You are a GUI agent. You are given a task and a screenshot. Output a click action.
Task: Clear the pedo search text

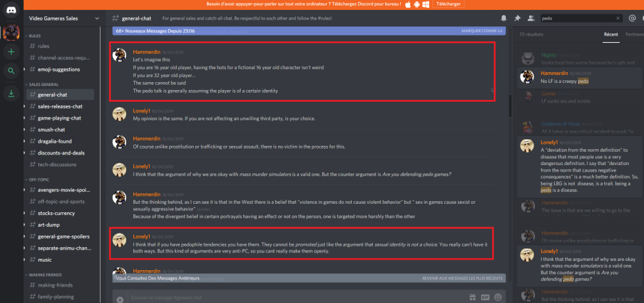618,18
